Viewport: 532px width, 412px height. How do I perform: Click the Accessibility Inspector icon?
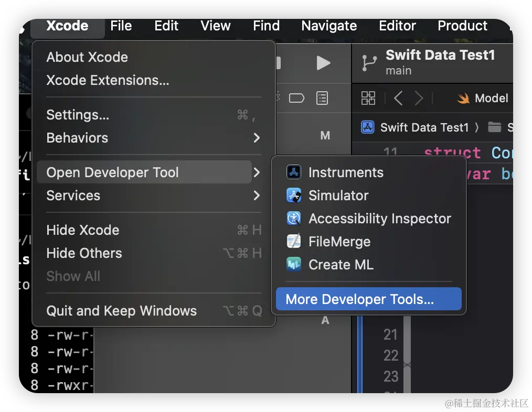pyautogui.click(x=293, y=218)
